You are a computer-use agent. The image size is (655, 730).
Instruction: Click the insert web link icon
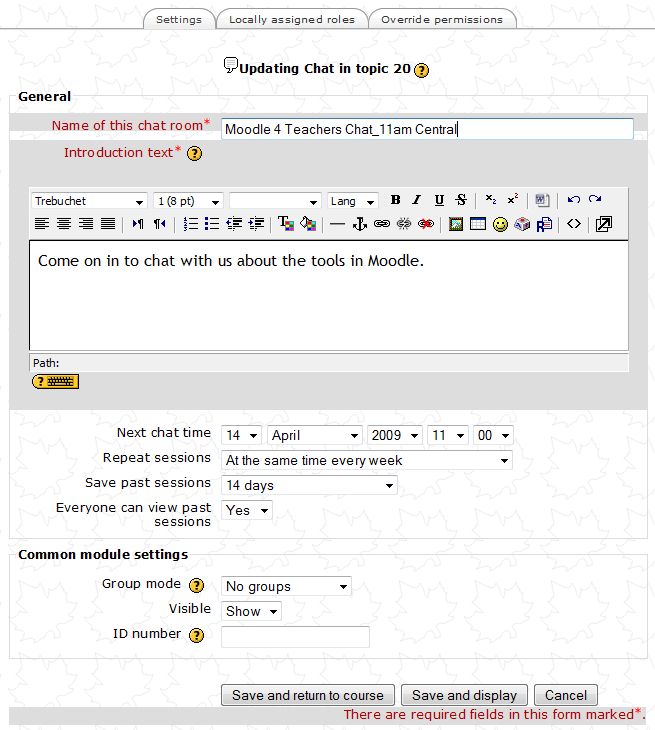[x=382, y=224]
